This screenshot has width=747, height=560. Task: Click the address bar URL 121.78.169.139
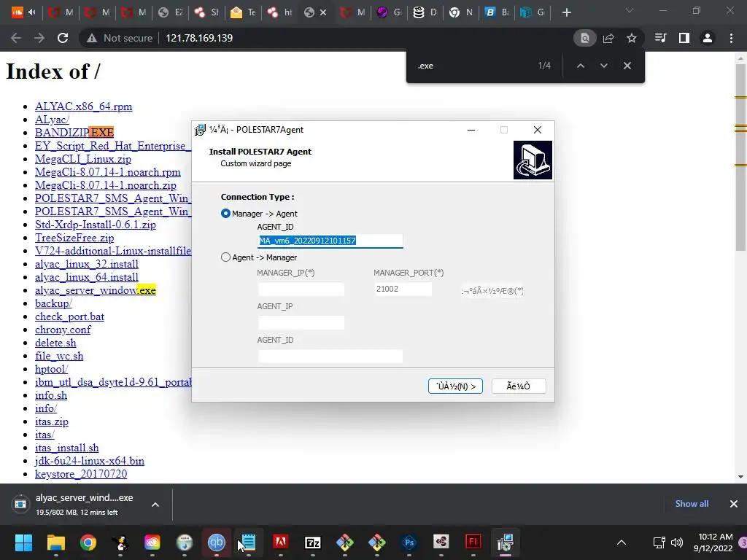(199, 38)
